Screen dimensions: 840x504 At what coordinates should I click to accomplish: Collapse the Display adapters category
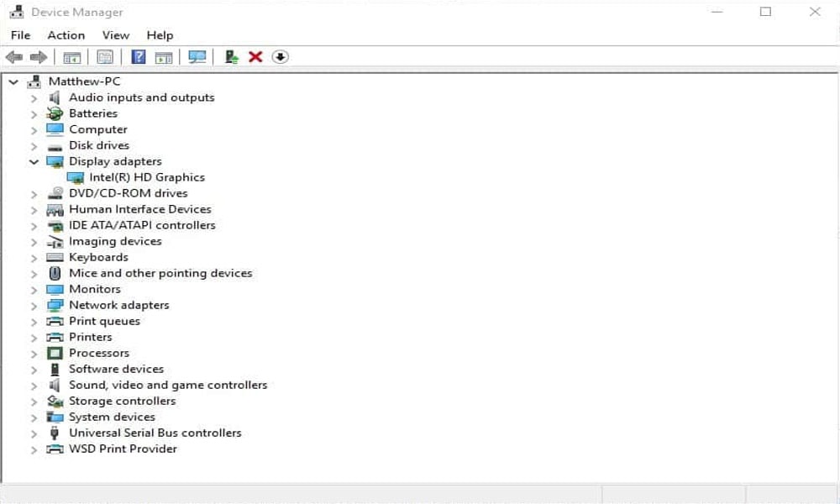point(34,162)
